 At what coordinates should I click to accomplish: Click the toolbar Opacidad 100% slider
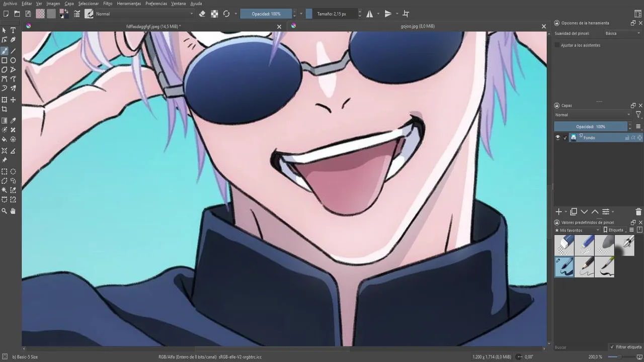[x=266, y=14]
